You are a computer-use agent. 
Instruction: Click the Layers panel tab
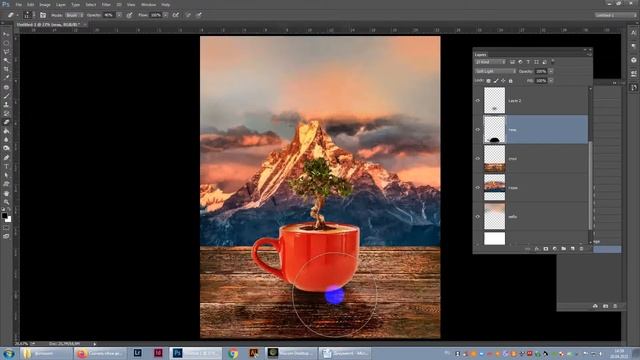[480, 54]
